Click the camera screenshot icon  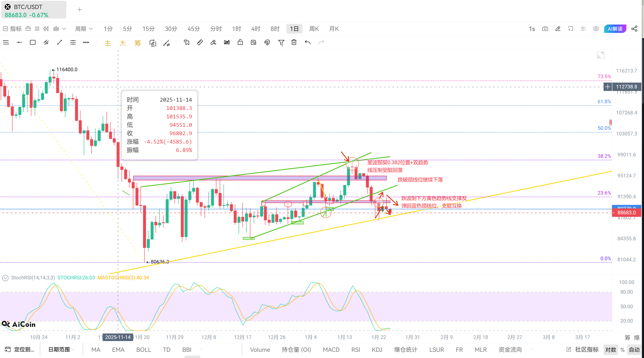pyautogui.click(x=545, y=29)
